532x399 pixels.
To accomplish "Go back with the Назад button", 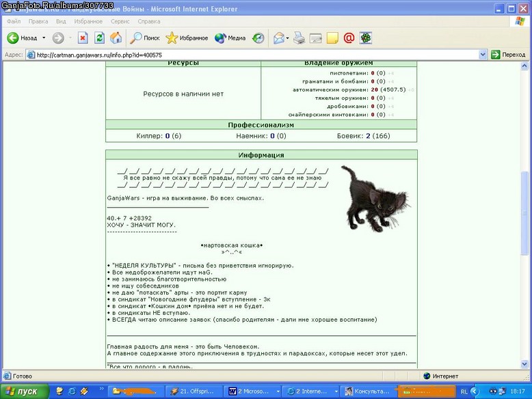I will 22,38.
